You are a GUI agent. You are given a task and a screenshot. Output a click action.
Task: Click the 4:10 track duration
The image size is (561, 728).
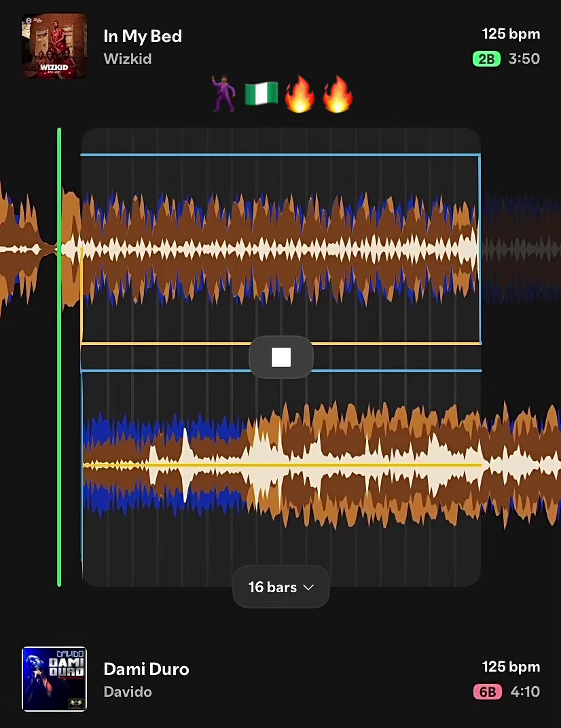(x=525, y=692)
